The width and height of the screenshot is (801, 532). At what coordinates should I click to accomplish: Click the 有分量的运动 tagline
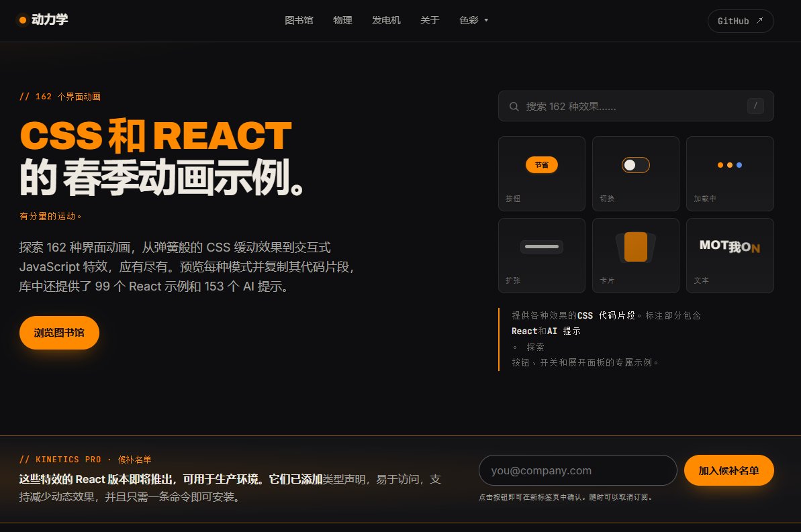[x=50, y=216]
